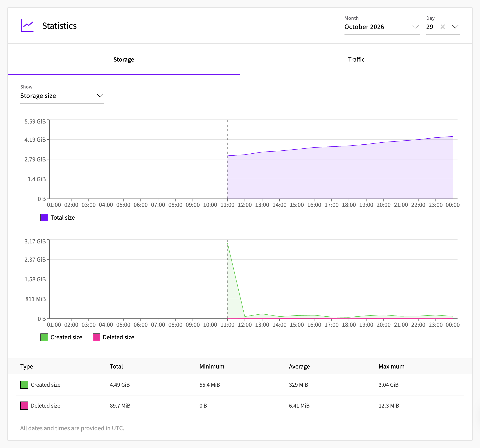Click Created size total 4.49 GiB
The image size is (480, 448).
(x=120, y=384)
